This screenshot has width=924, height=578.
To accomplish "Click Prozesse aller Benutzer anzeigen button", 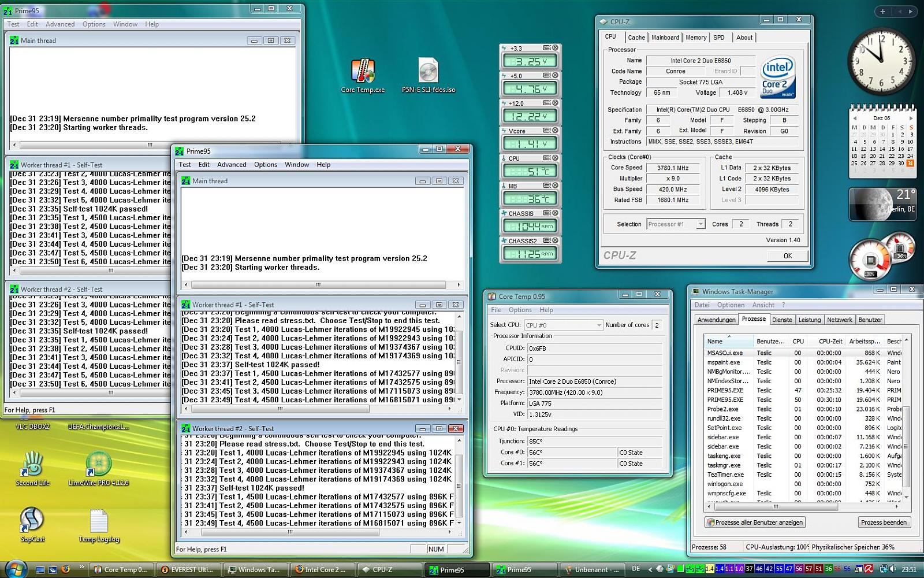I will coord(755,523).
